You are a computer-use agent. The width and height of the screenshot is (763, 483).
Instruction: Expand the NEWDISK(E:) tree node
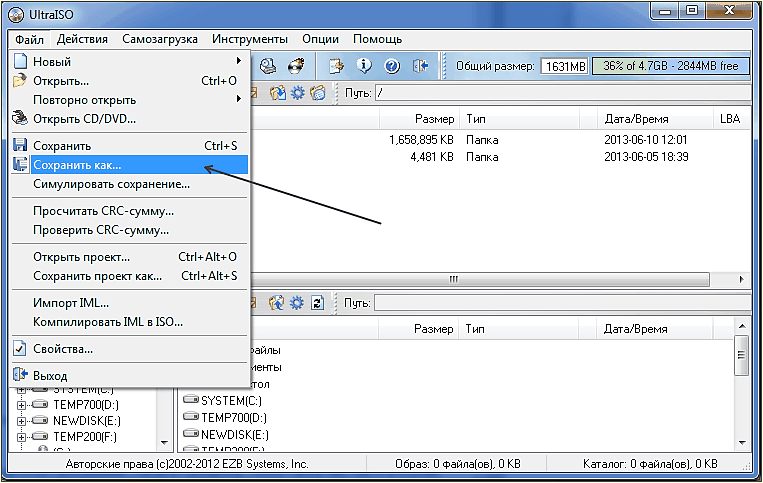pyautogui.click(x=21, y=421)
